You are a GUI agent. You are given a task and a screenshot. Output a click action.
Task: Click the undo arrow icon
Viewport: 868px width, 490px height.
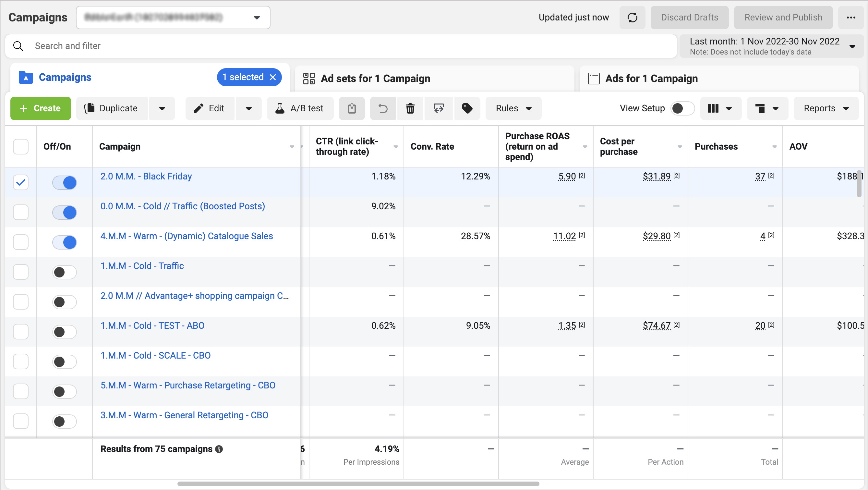[x=383, y=108]
